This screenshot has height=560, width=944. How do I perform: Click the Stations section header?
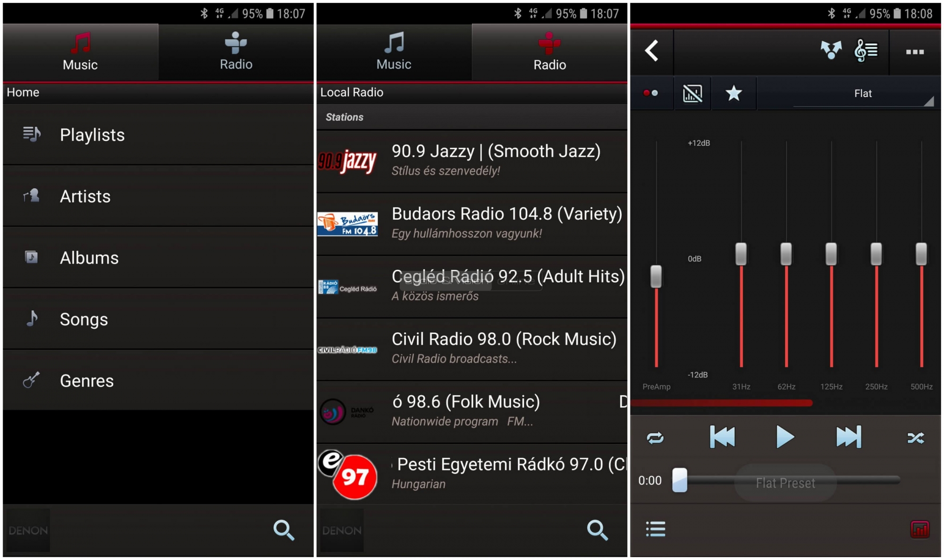click(x=472, y=117)
